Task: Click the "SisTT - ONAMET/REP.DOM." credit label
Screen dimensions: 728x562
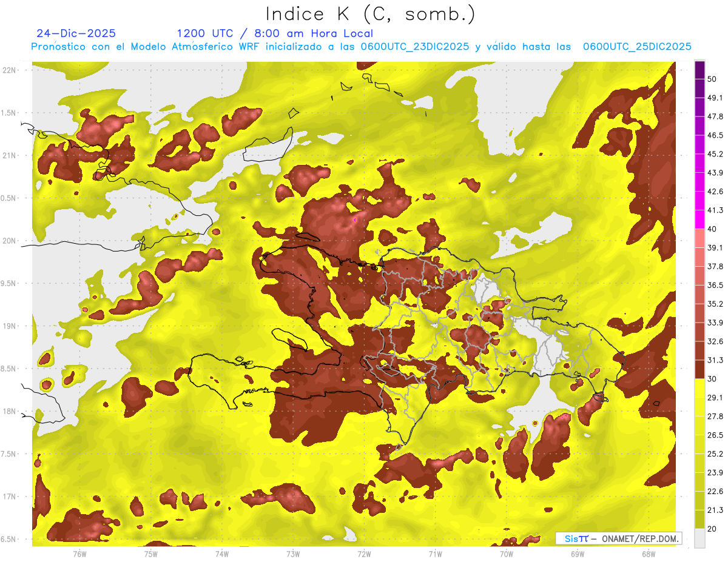Action: 618,538
